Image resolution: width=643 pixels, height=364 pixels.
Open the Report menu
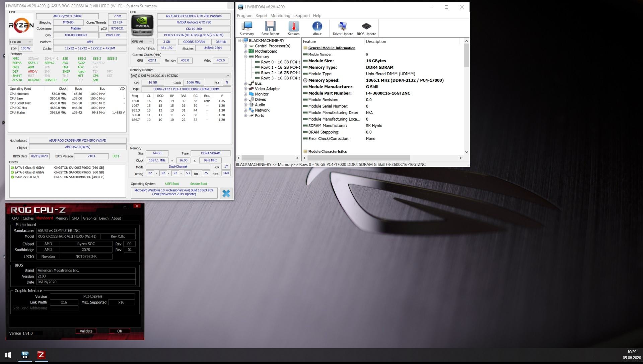[261, 16]
